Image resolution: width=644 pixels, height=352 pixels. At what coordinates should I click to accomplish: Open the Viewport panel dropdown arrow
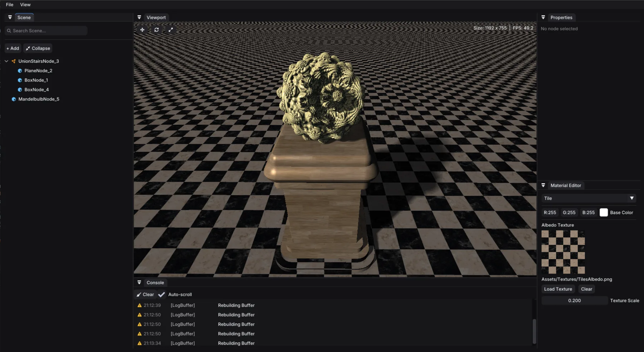pos(139,17)
